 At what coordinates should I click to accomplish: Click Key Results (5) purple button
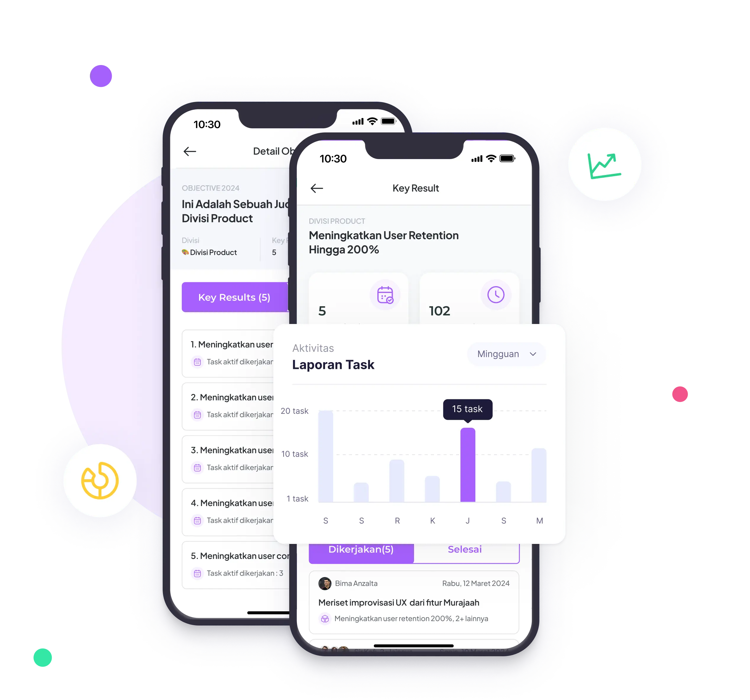point(234,297)
